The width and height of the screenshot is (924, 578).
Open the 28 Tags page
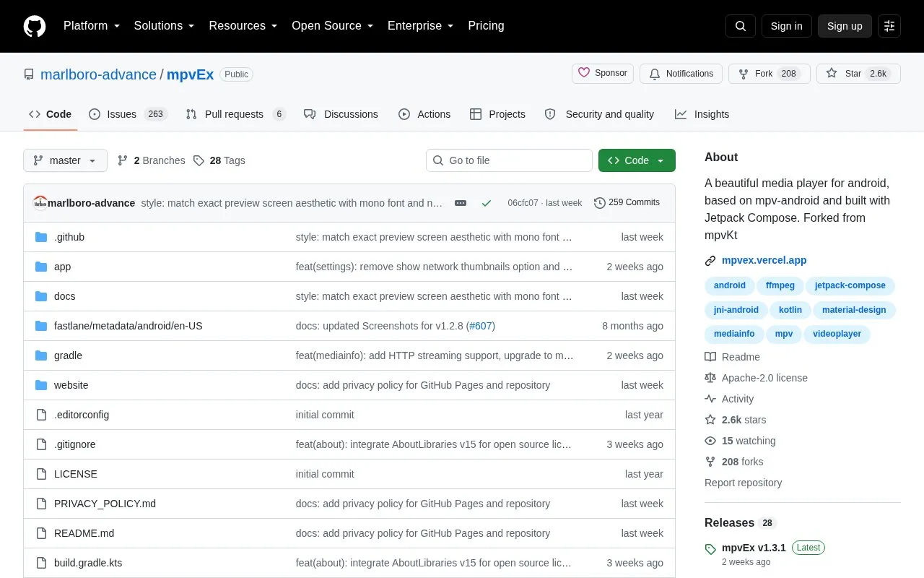[x=219, y=160]
